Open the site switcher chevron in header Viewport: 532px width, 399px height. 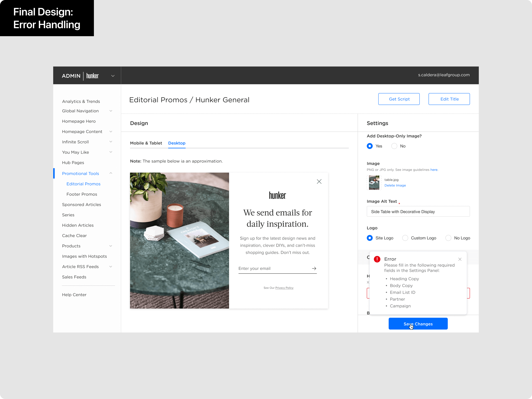(x=113, y=76)
